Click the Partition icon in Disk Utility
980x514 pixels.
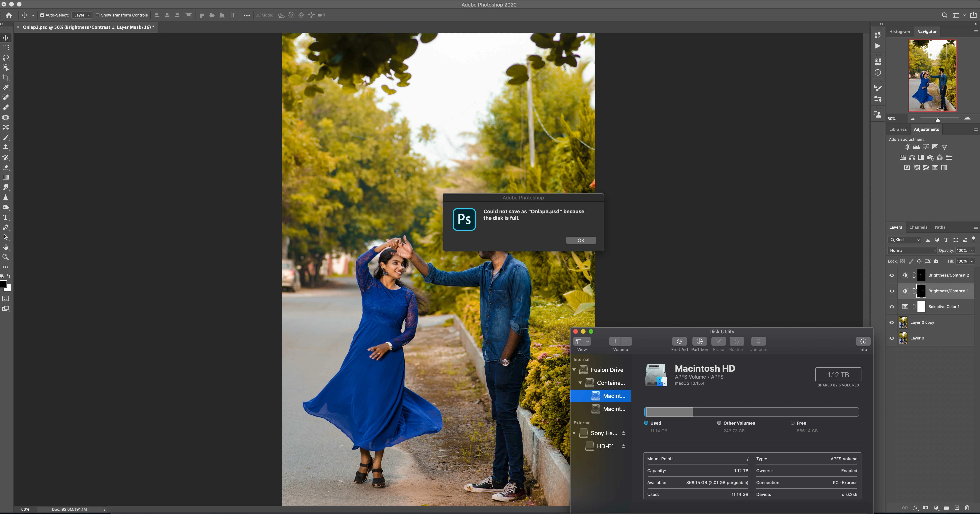[699, 341]
